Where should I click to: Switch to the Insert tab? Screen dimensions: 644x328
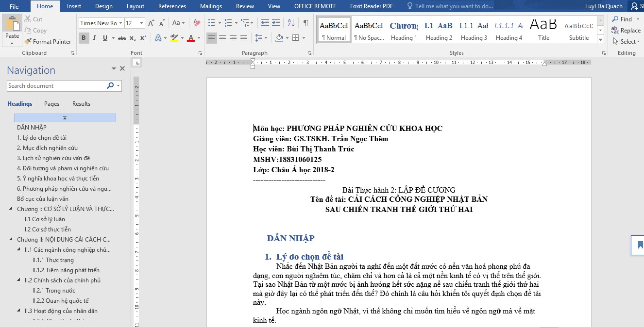point(74,6)
